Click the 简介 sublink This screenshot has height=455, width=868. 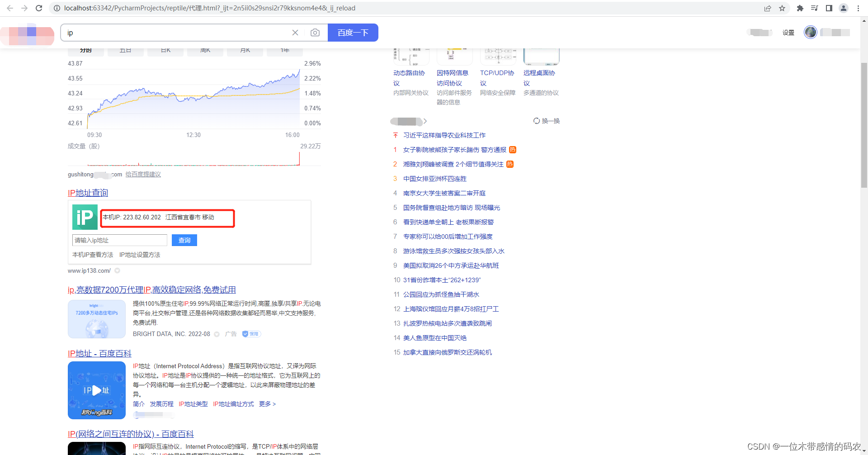pos(139,404)
